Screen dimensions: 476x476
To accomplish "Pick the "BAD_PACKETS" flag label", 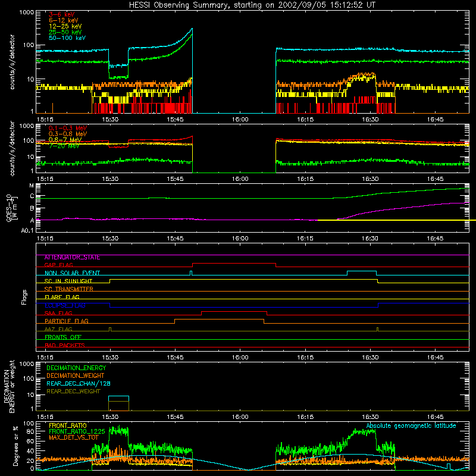I will [65, 345].
